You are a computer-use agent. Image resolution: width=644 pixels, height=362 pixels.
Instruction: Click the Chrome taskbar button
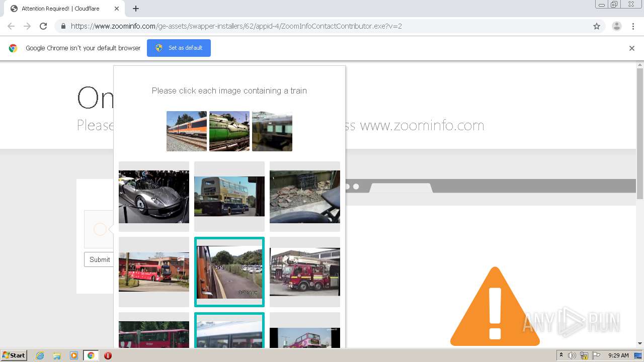(91, 355)
